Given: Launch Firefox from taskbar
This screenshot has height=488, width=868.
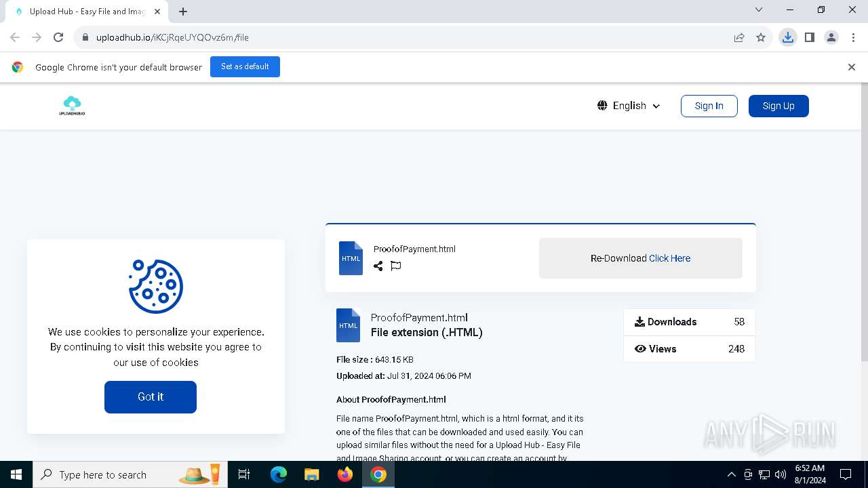Looking at the screenshot, I should tap(345, 474).
